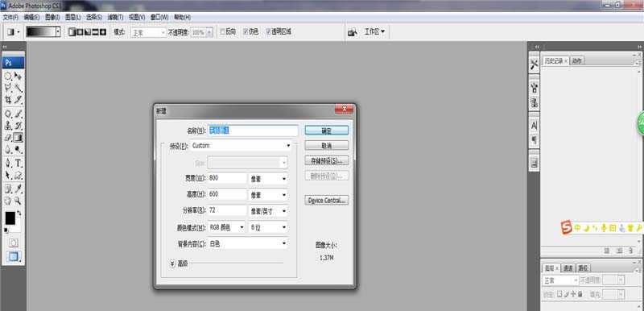Select the Path Selection tool
The height and width of the screenshot is (311, 644).
point(8,176)
